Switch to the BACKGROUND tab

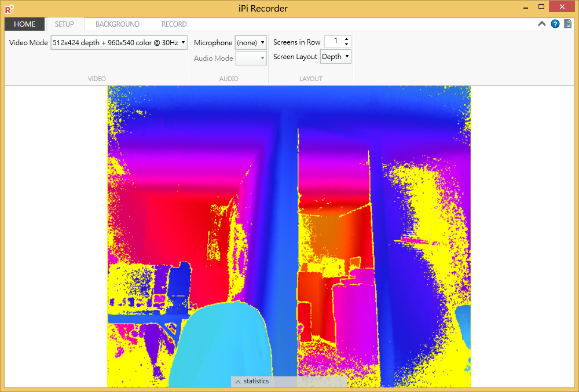[x=118, y=24]
